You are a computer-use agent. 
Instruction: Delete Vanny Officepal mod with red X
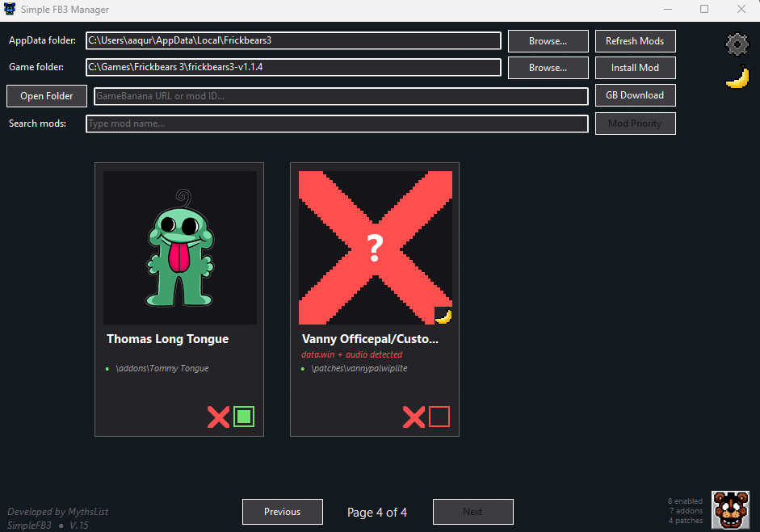click(414, 417)
